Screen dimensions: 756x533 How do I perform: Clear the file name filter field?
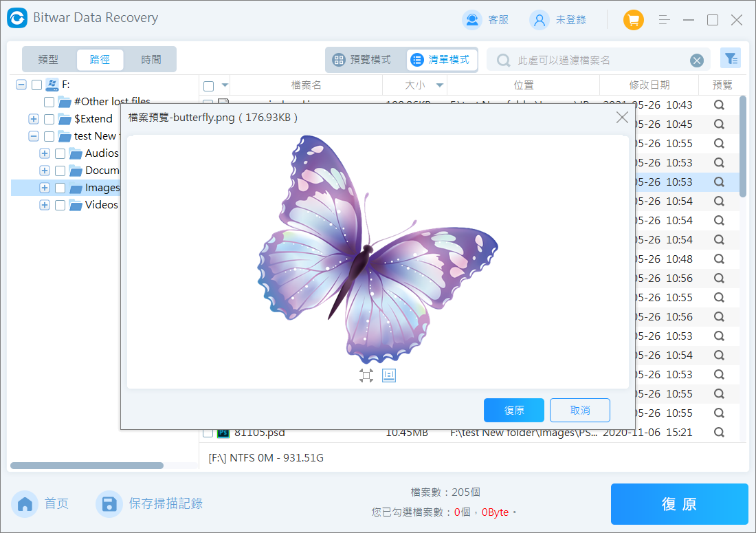pyautogui.click(x=697, y=61)
